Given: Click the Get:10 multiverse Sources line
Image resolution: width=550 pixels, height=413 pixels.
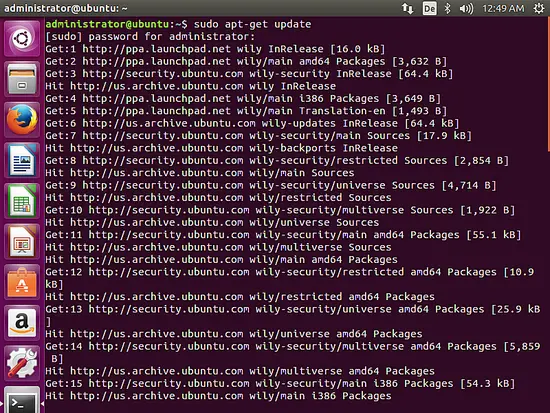Looking at the screenshot, I should tap(280, 210).
